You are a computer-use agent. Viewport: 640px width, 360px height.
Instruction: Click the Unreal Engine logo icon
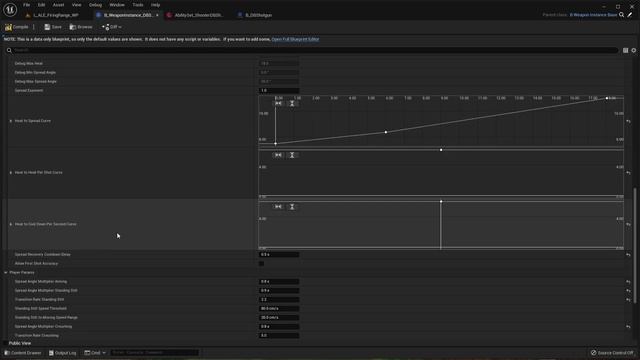pyautogui.click(x=10, y=9)
